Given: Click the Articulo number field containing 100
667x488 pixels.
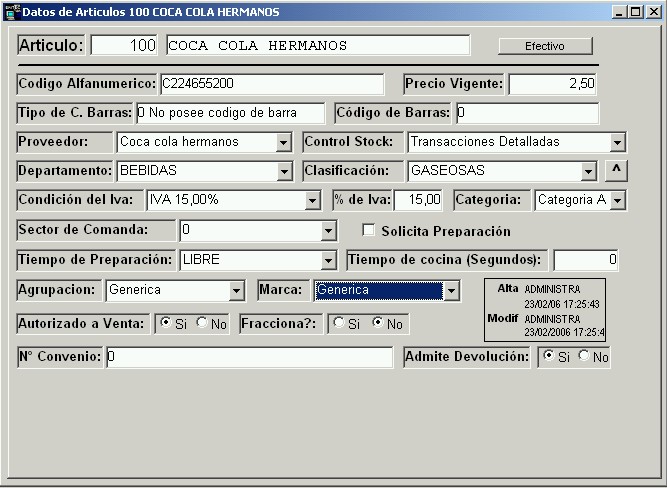Looking at the screenshot, I should (x=124, y=45).
